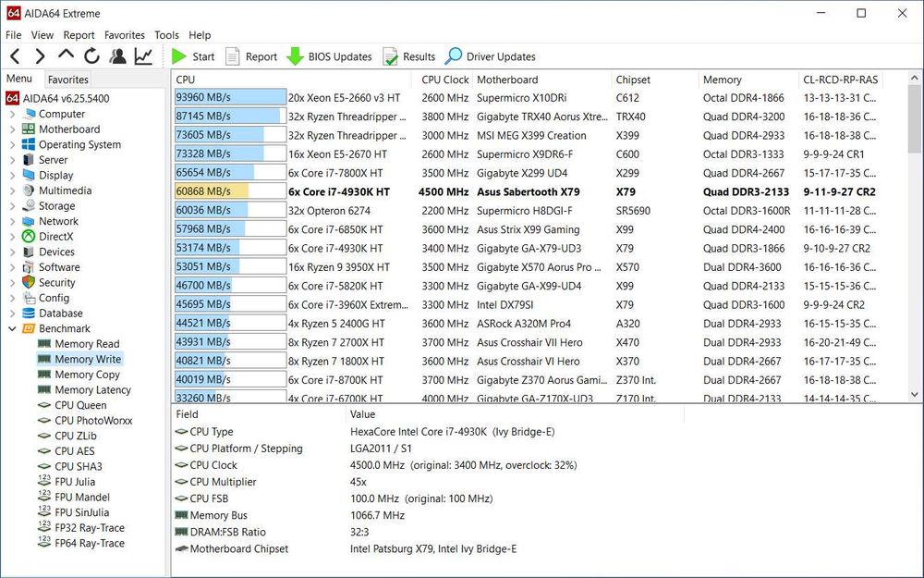Select the FPU Julia benchmark

click(x=67, y=482)
